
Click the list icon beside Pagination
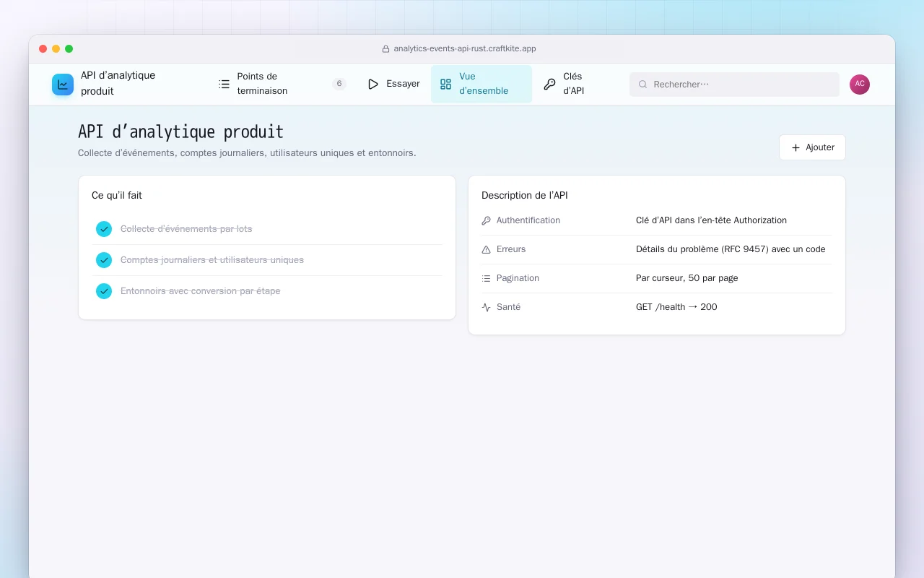click(x=486, y=278)
